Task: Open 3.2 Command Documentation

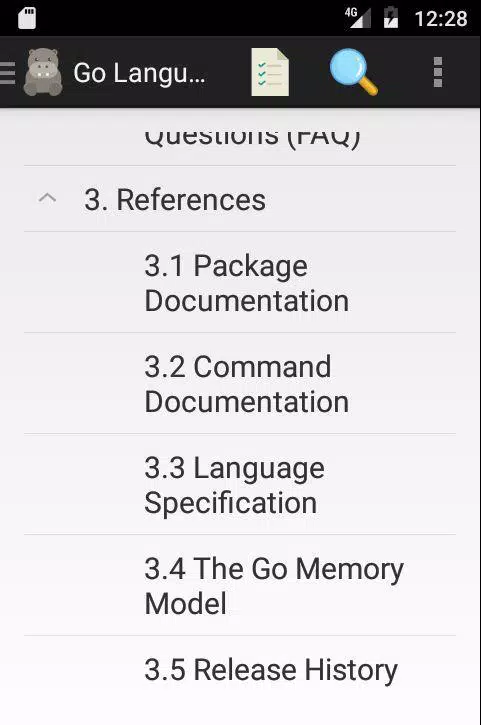Action: [240, 383]
